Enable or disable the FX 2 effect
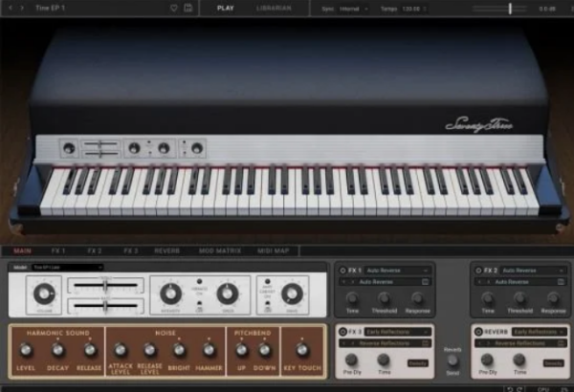Screen dimensions: 574x392 pos(476,271)
